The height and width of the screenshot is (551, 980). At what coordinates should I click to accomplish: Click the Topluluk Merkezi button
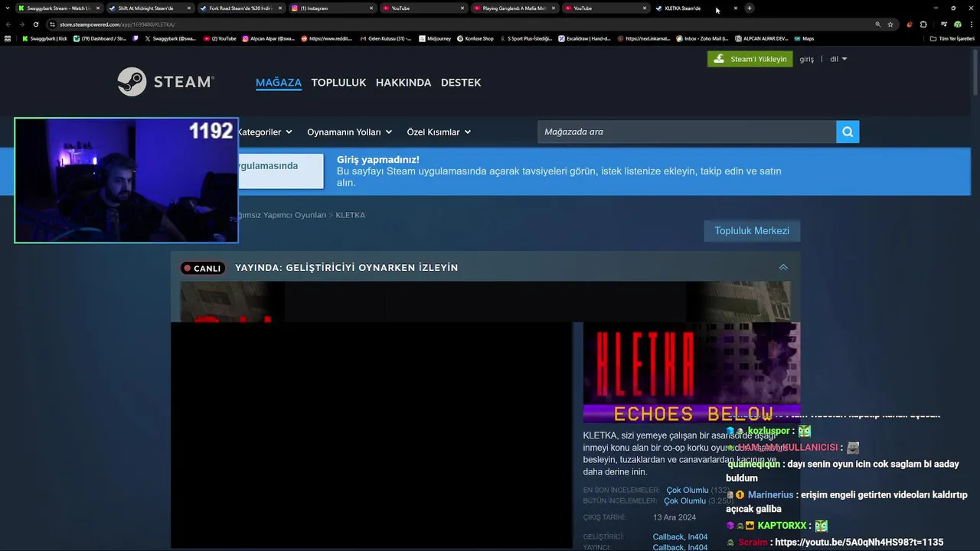pos(752,230)
